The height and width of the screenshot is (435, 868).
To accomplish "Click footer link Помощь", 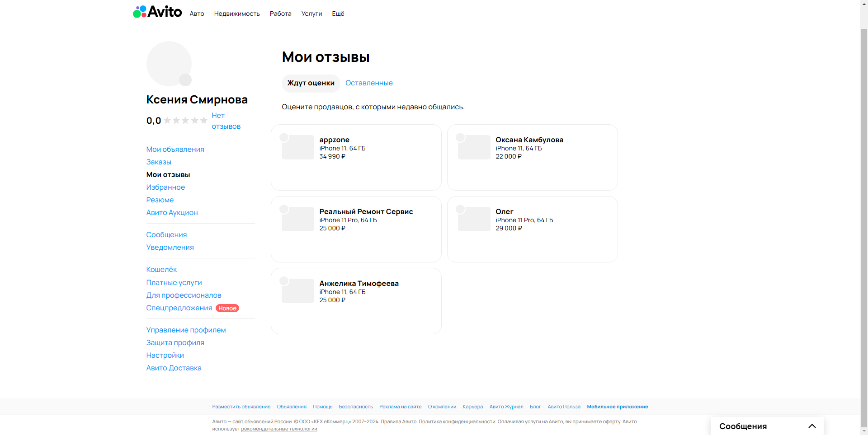I will pyautogui.click(x=322, y=407).
